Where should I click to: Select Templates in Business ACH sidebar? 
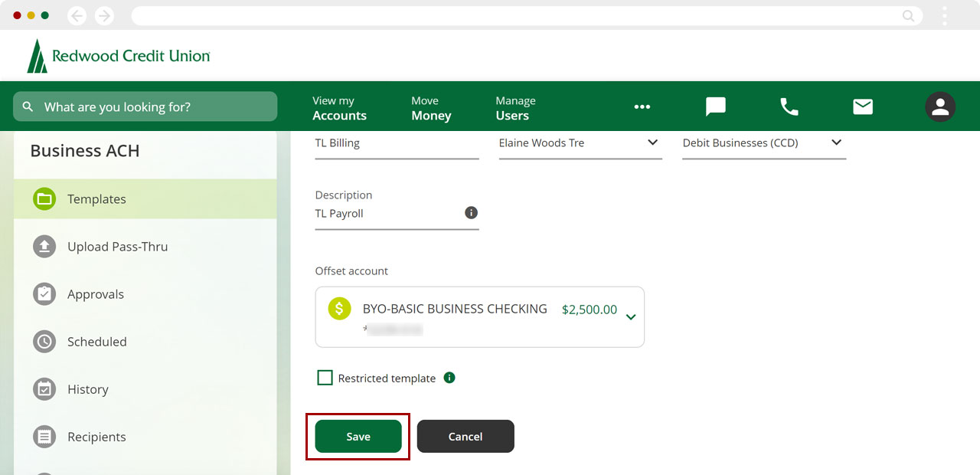(145, 199)
